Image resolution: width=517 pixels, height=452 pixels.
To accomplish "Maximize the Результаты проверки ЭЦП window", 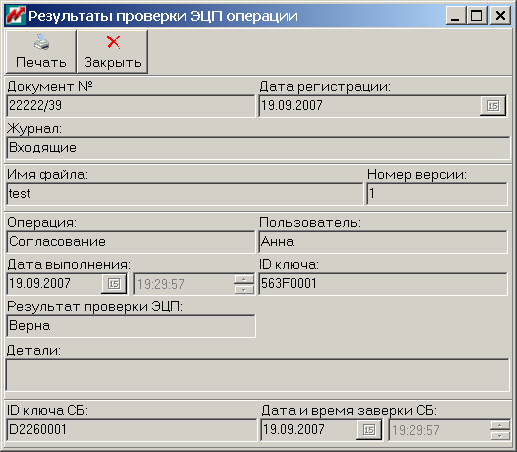I will pyautogui.click(x=477, y=16).
